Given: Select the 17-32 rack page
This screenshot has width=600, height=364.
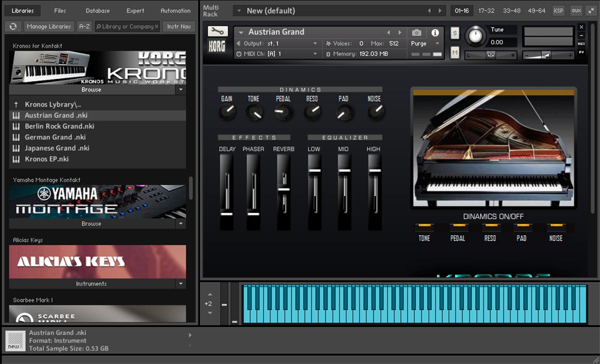Looking at the screenshot, I should click(x=487, y=10).
